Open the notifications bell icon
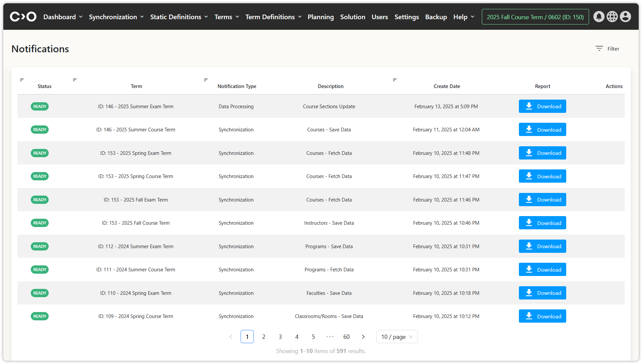The image size is (642, 364). tap(599, 17)
